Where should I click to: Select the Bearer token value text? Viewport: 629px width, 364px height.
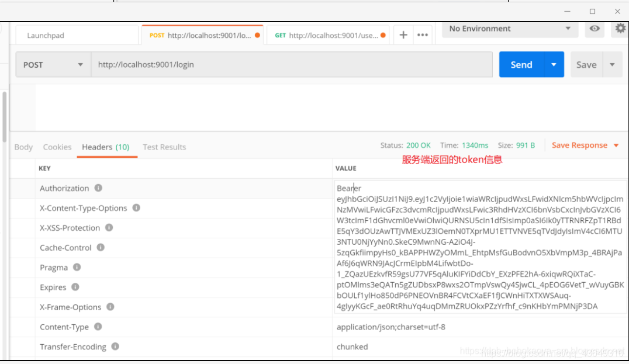[x=480, y=247]
